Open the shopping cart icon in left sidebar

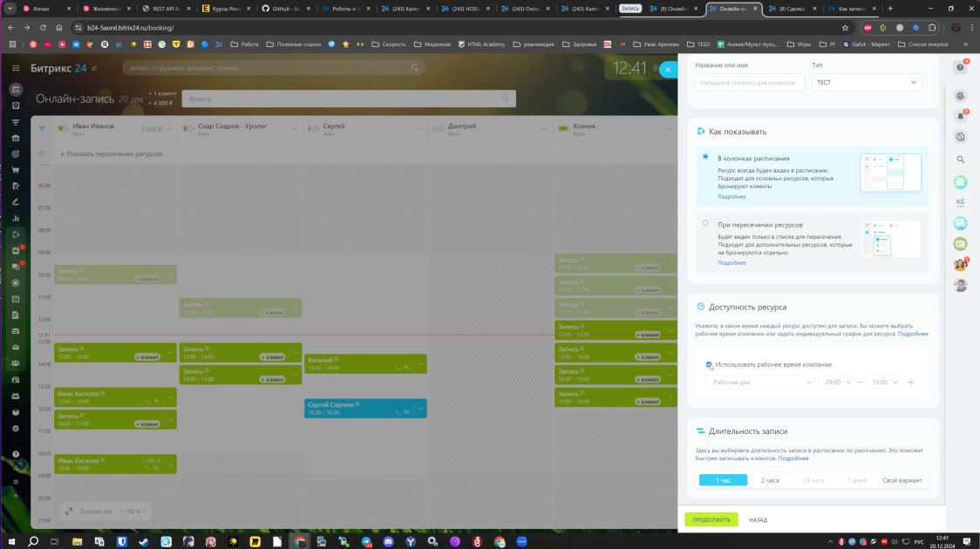point(16,170)
